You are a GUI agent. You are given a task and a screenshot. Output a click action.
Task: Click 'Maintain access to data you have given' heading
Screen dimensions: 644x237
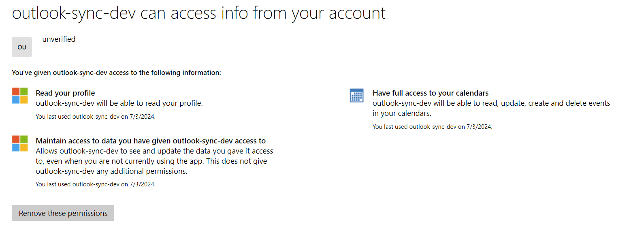[151, 141]
